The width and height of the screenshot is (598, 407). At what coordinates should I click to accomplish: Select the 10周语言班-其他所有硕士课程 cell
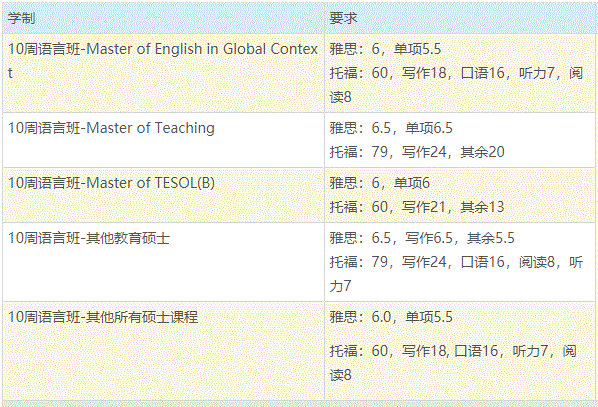click(x=163, y=351)
